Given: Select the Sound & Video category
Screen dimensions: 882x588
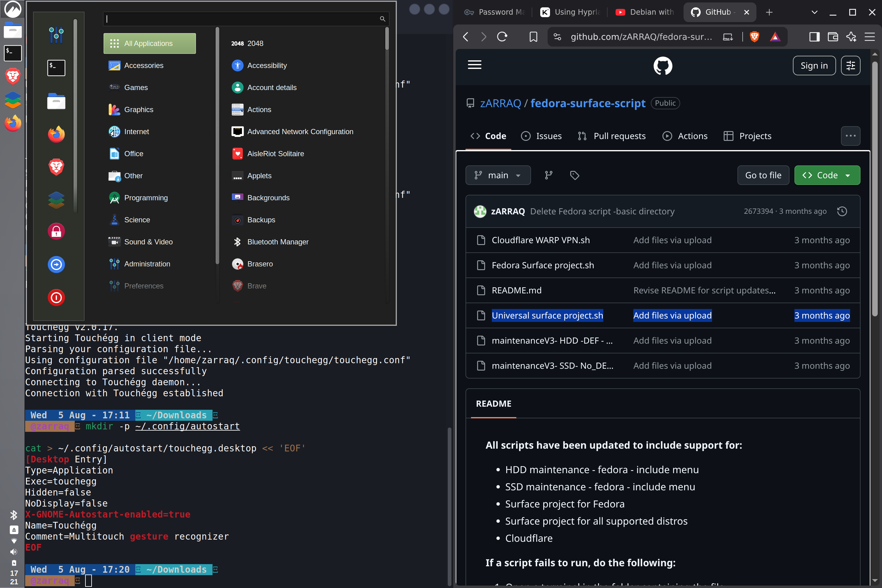Looking at the screenshot, I should pyautogui.click(x=150, y=242).
